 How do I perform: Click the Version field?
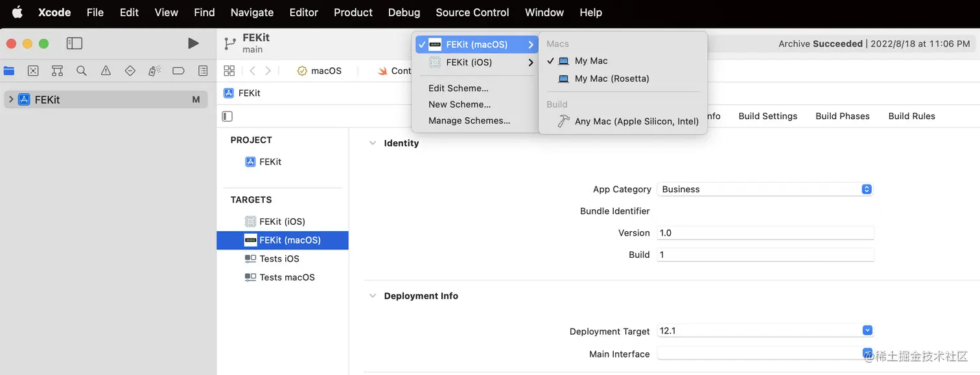pyautogui.click(x=765, y=233)
